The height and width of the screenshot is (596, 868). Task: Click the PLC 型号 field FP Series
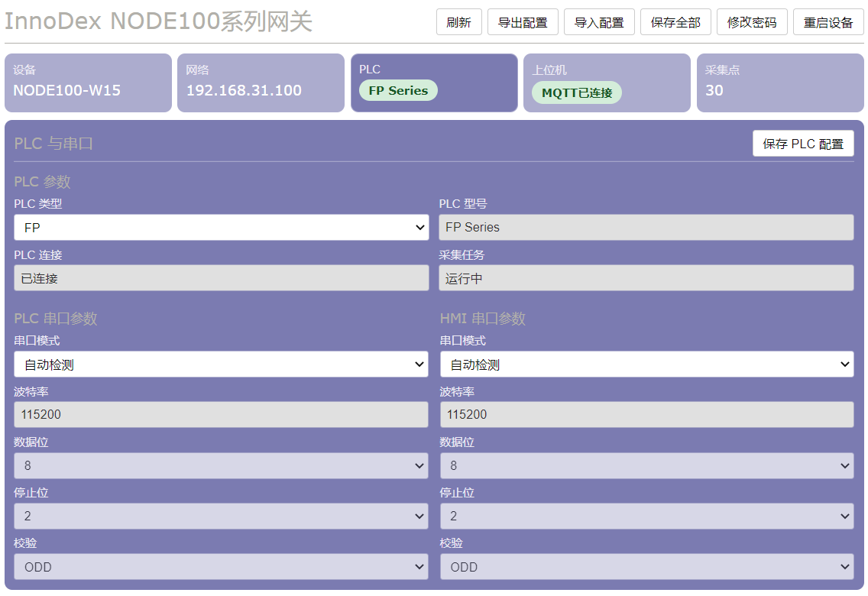click(x=646, y=228)
